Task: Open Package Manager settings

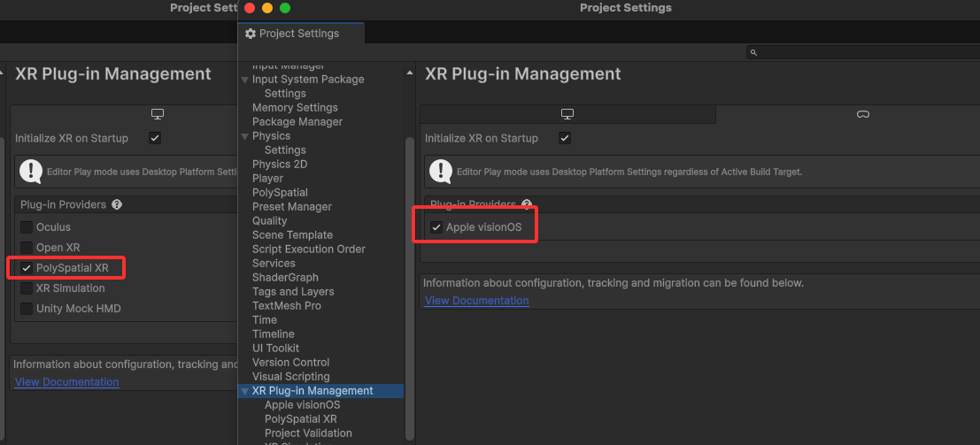Action: 297,122
